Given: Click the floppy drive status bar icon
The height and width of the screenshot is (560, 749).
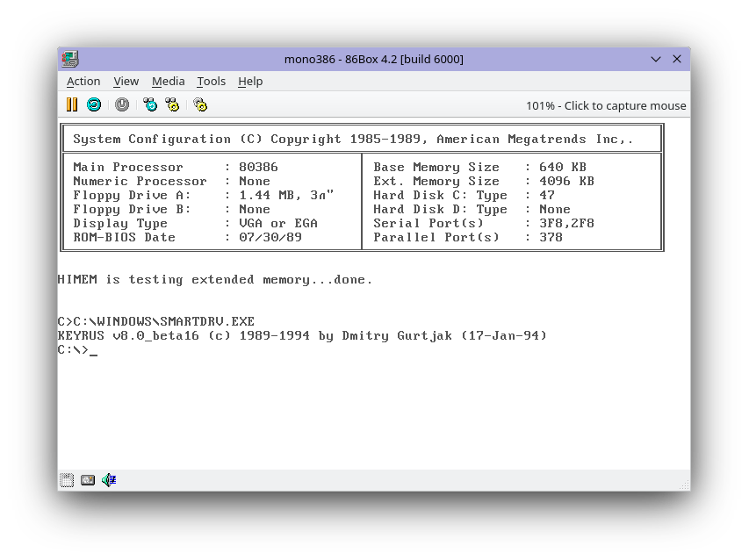Looking at the screenshot, I should click(67, 480).
